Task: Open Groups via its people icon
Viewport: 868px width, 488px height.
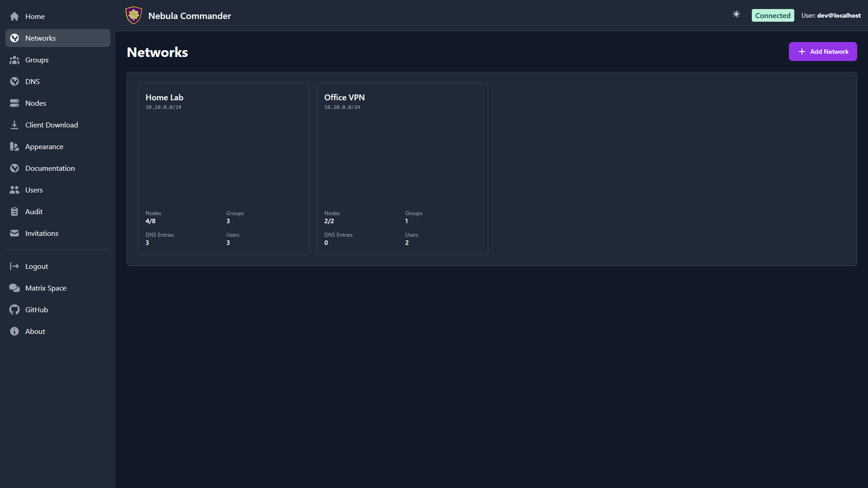Action: click(x=14, y=60)
